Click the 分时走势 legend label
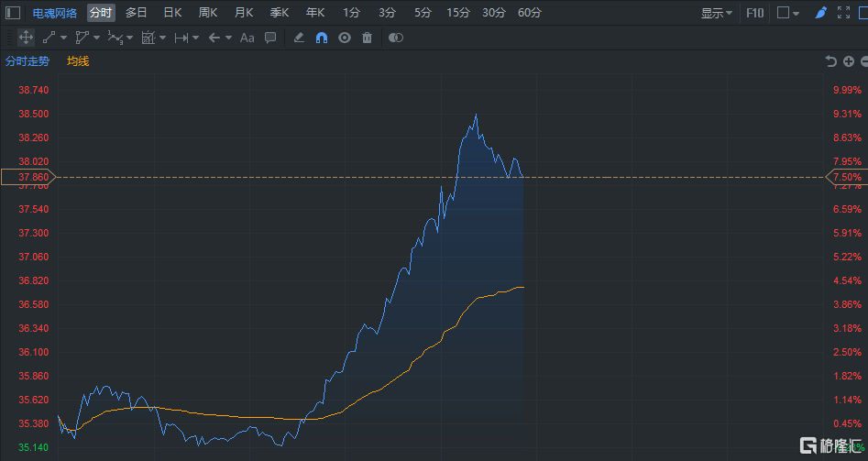The image size is (868, 461). (x=27, y=61)
